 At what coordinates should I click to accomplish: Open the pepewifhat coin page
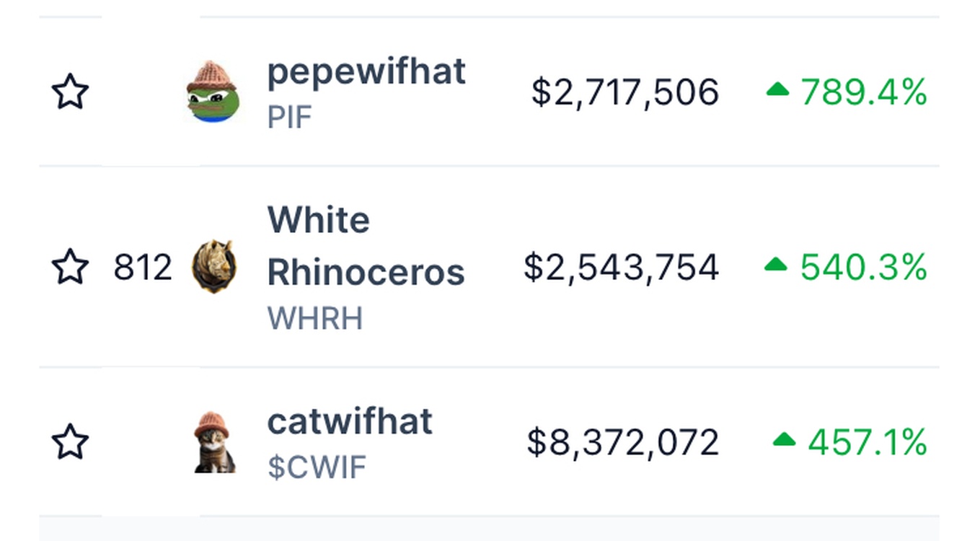click(366, 72)
